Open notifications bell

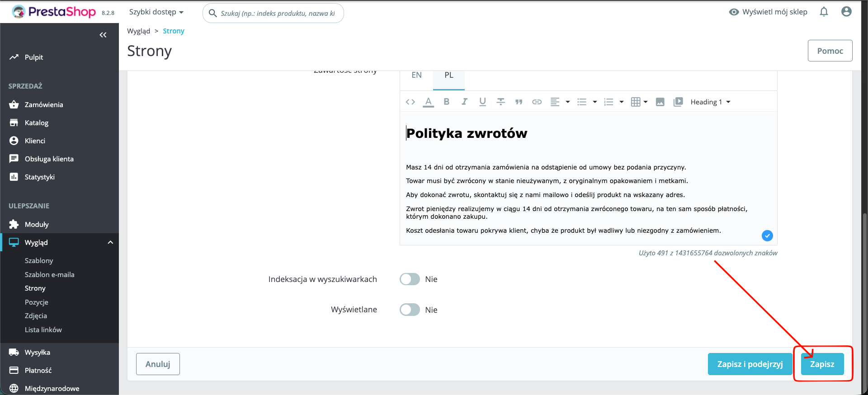824,12
